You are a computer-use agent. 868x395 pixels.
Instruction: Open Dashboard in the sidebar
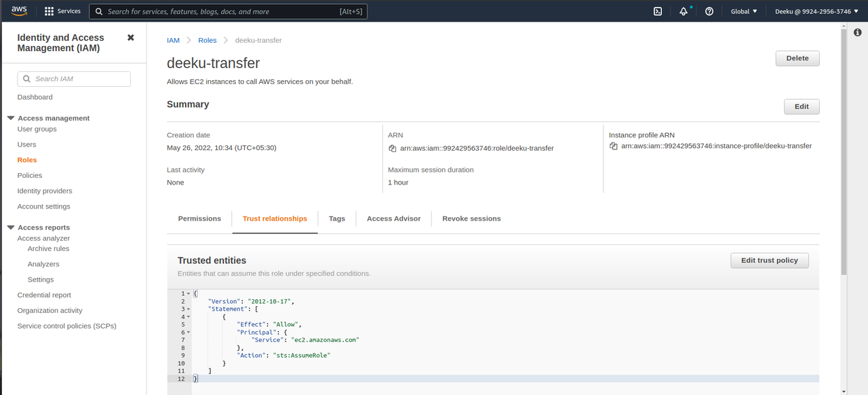click(x=35, y=97)
